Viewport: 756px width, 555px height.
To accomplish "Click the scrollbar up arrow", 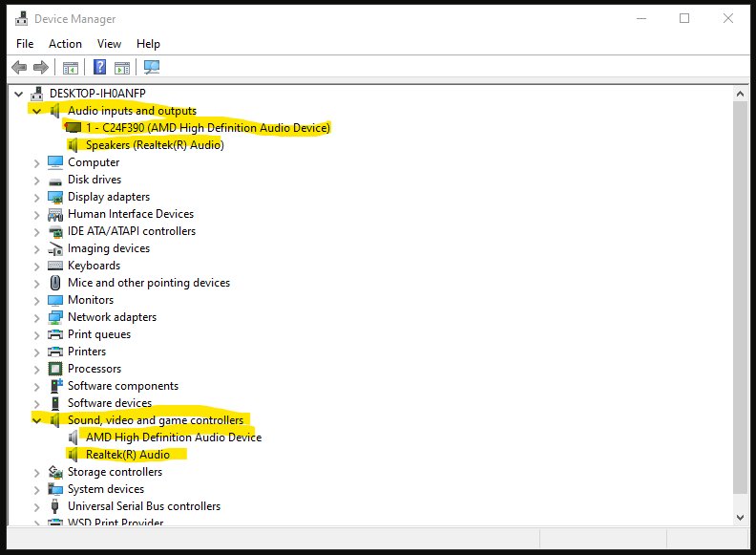I will pos(740,94).
